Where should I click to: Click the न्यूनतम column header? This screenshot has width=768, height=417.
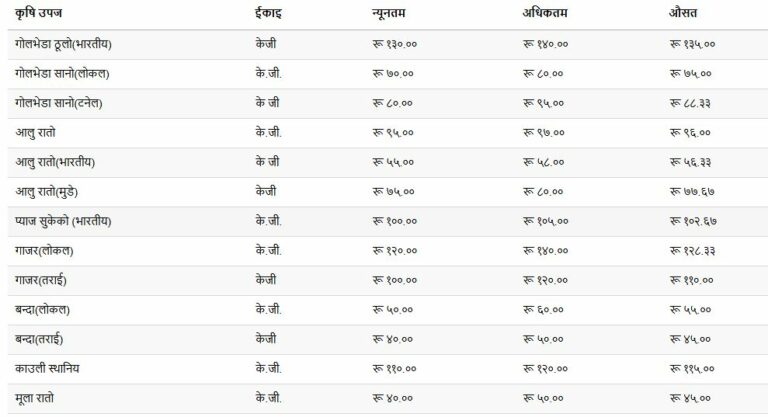pyautogui.click(x=389, y=13)
